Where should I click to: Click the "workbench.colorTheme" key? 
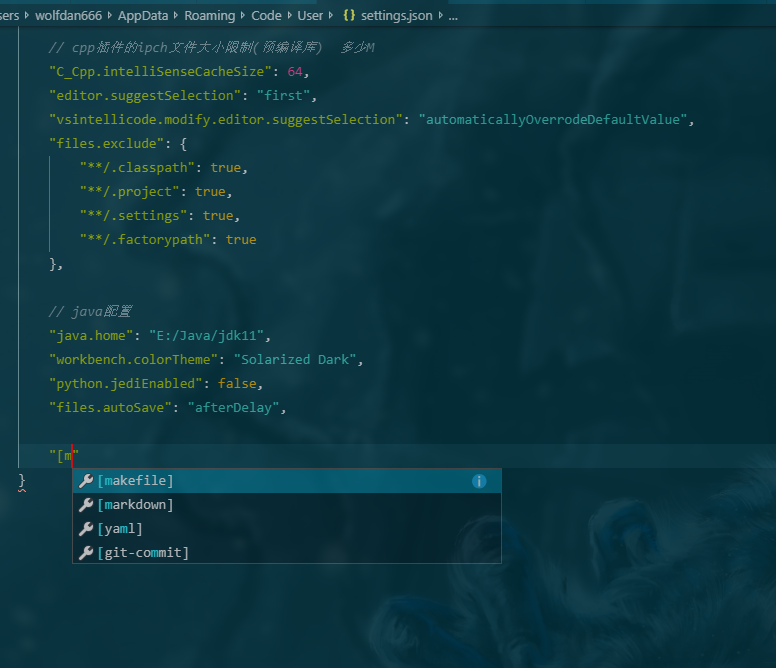click(x=134, y=360)
